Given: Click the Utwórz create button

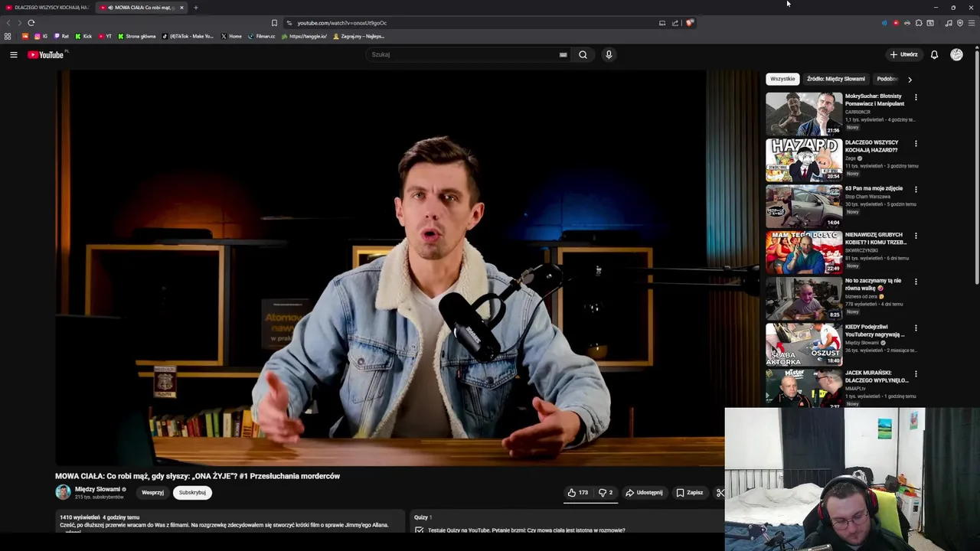Looking at the screenshot, I should [904, 54].
